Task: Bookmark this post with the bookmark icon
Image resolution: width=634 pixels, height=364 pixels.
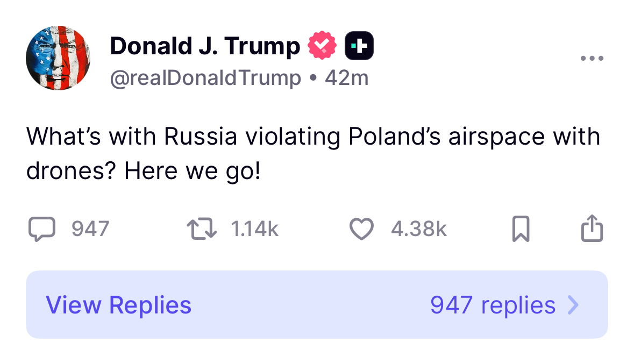Action: [520, 229]
